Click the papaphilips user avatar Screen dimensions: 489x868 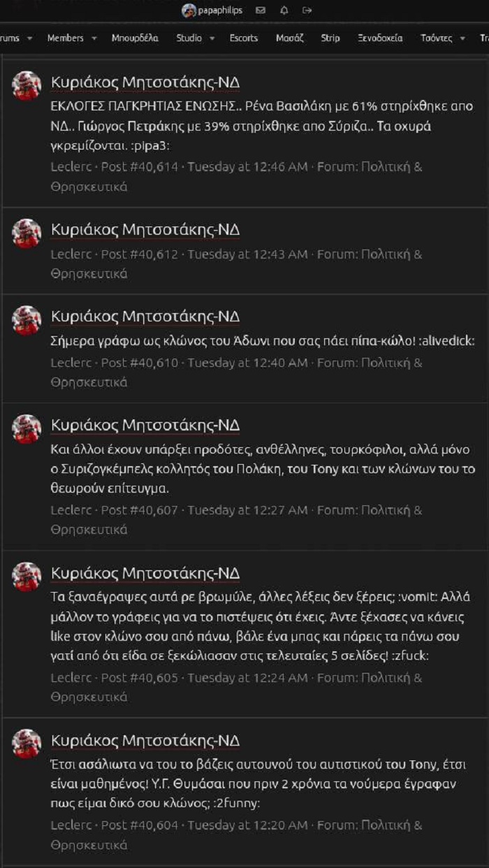[x=189, y=10]
